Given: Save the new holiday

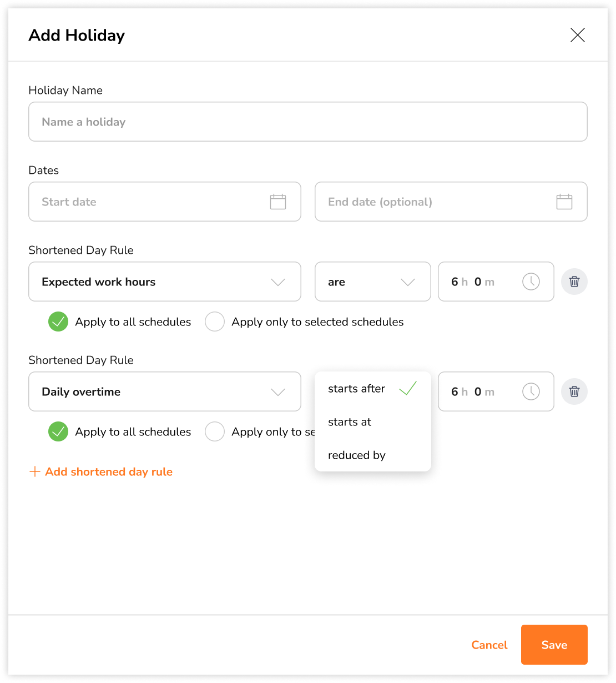Looking at the screenshot, I should tap(554, 645).
